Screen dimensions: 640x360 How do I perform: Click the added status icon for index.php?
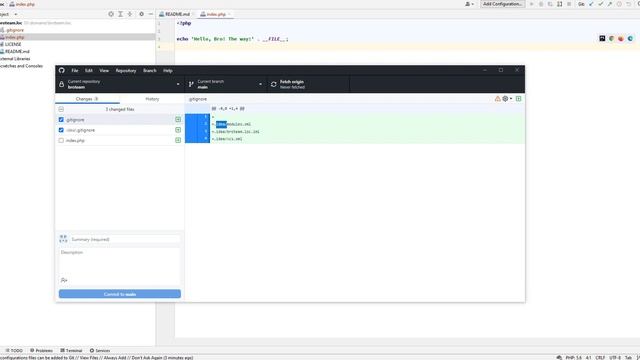(178, 140)
